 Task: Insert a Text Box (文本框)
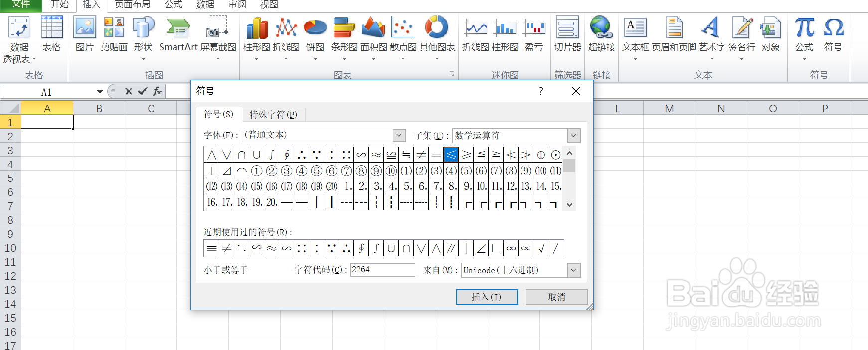(x=636, y=39)
